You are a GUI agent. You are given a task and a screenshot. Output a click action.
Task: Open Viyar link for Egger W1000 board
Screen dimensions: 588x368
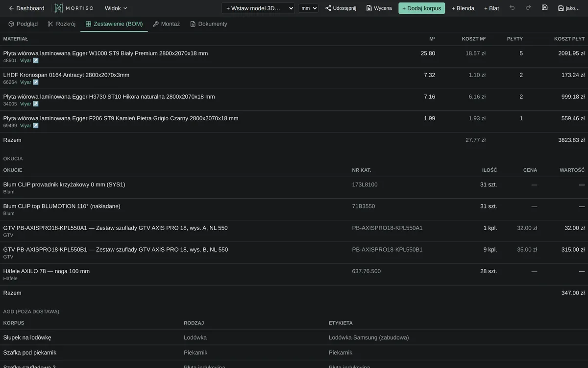[x=29, y=61]
